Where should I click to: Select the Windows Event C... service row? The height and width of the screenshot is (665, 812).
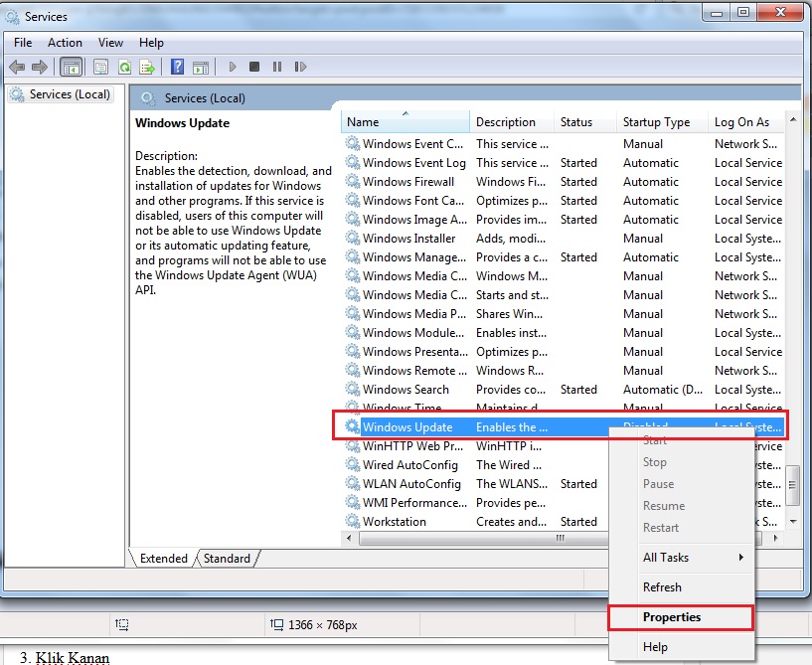[x=564, y=143]
